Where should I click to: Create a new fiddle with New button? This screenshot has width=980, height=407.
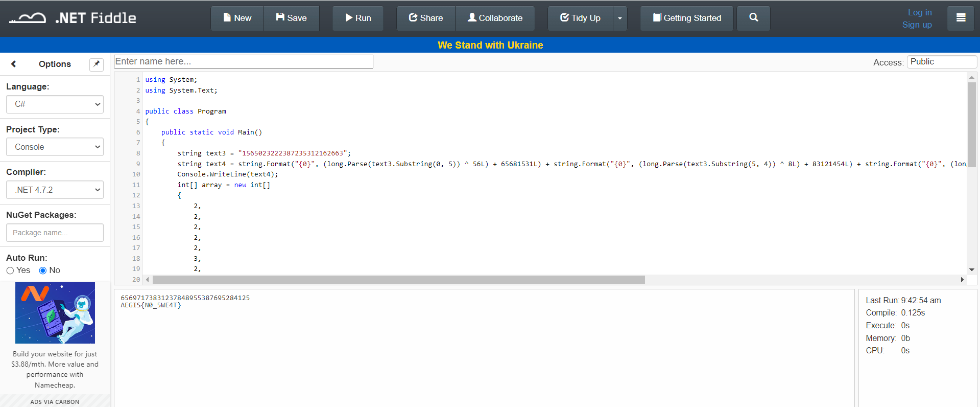coord(237,18)
